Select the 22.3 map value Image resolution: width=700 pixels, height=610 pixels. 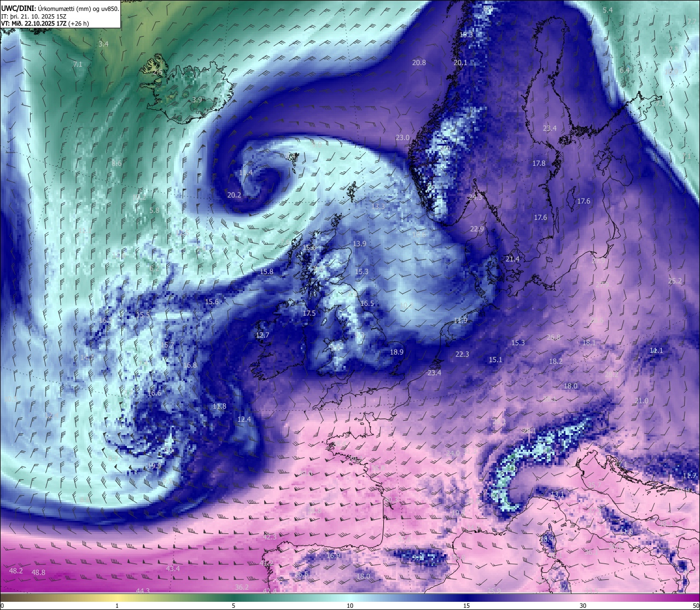click(462, 354)
